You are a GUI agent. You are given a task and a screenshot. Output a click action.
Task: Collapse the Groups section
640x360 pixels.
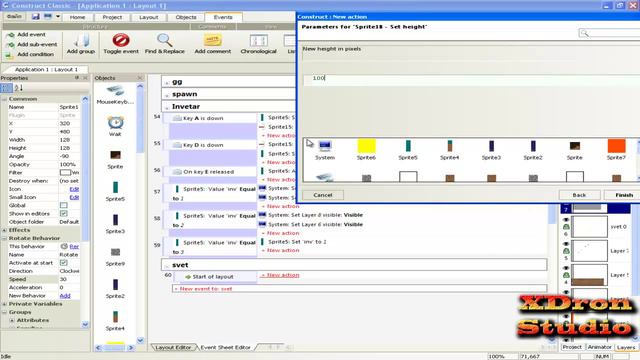point(4,312)
